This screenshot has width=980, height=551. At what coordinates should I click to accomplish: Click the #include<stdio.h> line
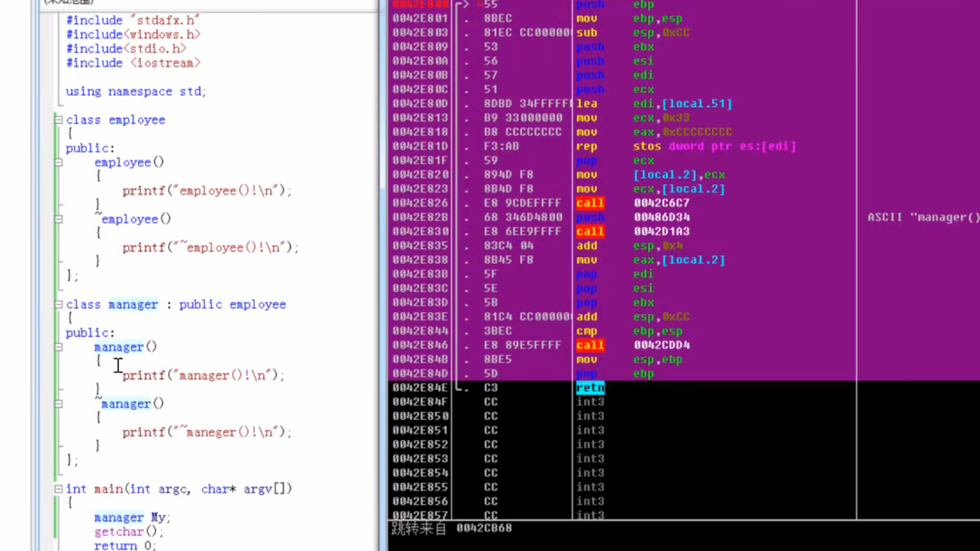(x=126, y=49)
